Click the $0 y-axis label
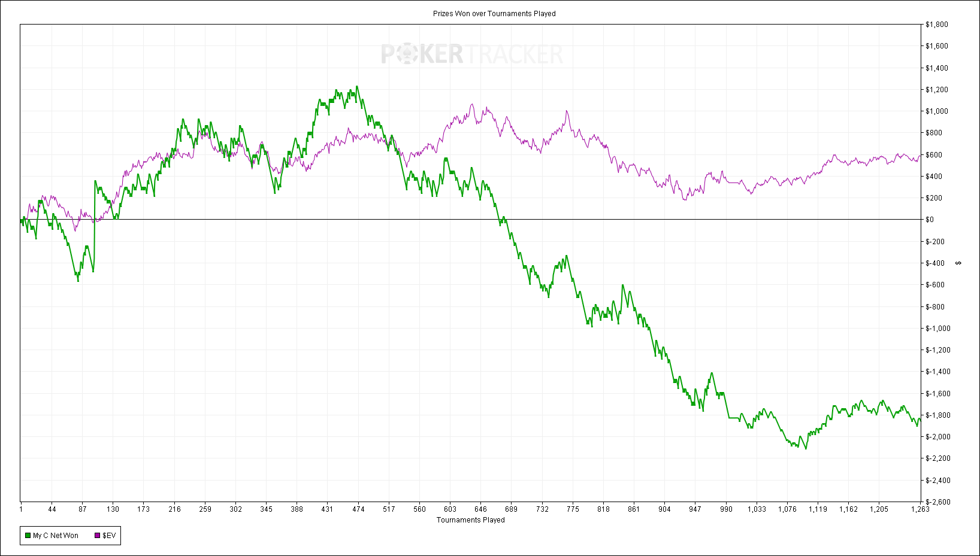This screenshot has width=980, height=556. coord(930,220)
